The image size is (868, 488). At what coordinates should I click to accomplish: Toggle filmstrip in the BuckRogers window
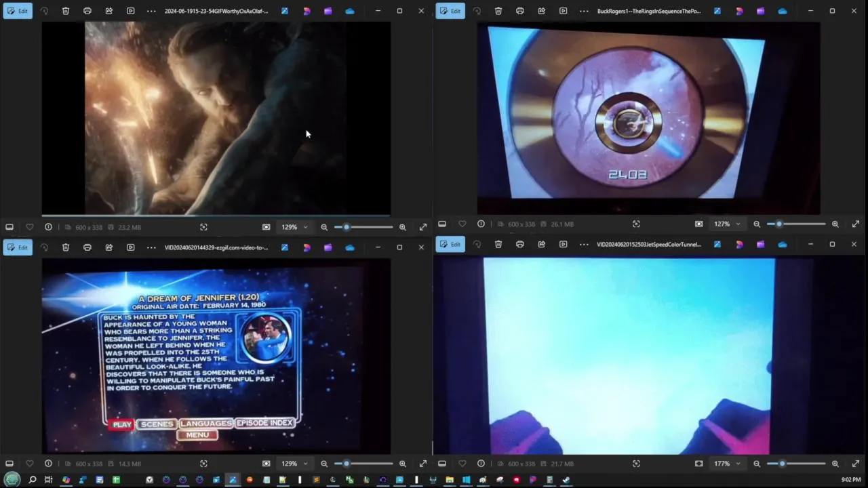442,224
